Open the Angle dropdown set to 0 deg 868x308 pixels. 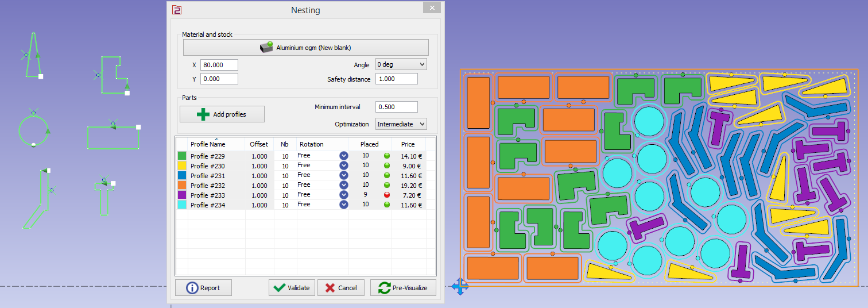click(x=401, y=64)
